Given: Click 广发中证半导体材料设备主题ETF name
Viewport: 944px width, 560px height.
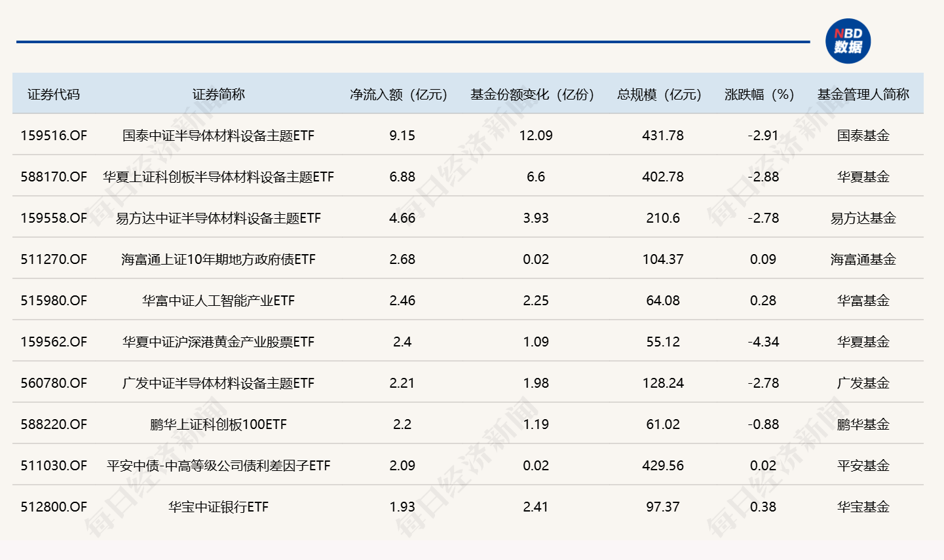Looking at the screenshot, I should [x=218, y=383].
